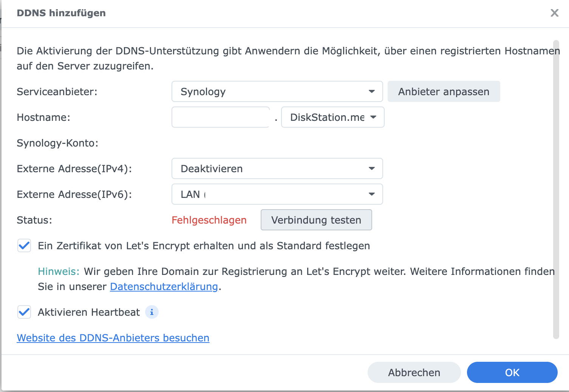
Task: Disable the Aktivieren Heartbeat checkbox
Action: click(24, 312)
